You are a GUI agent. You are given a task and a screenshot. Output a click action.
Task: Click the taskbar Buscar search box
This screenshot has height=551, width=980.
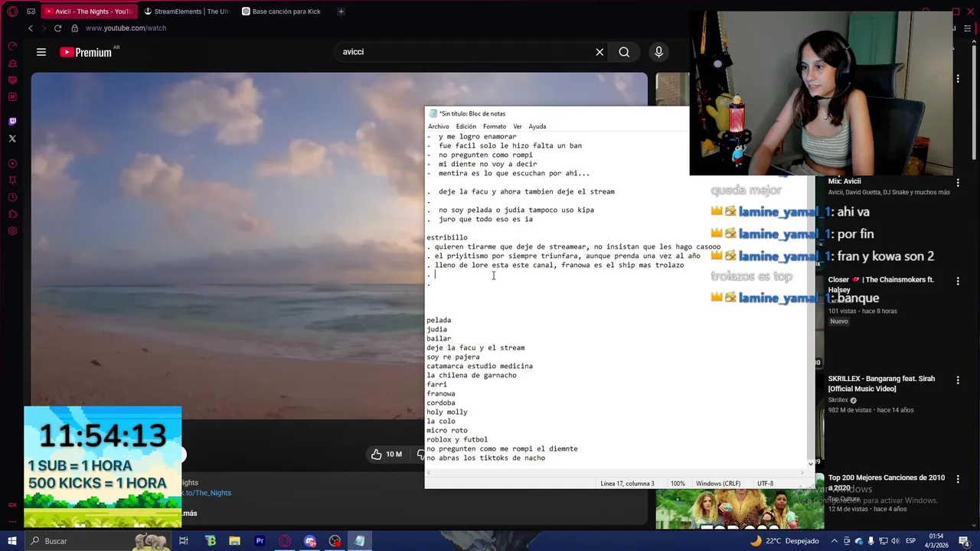pyautogui.click(x=97, y=541)
